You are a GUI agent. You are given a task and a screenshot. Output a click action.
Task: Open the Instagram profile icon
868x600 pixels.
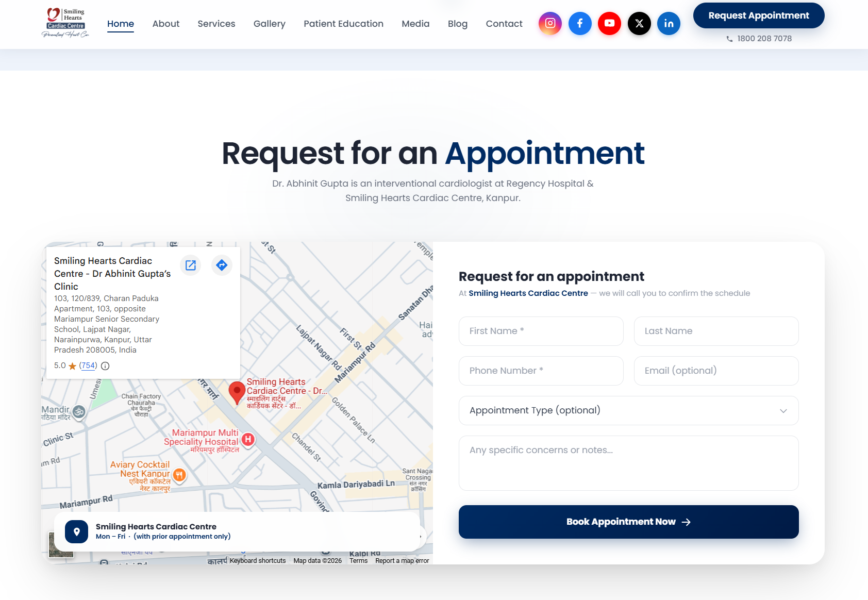pos(550,23)
